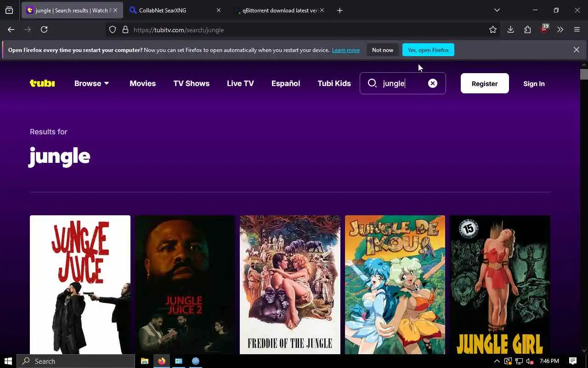Clear the jungle search text with X icon
This screenshot has width=588, height=368.
433,83
